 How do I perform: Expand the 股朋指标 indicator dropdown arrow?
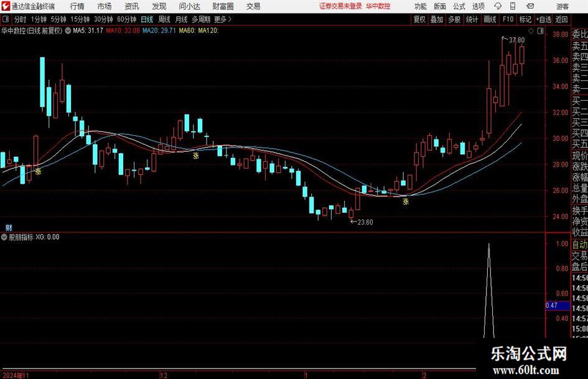click(x=4, y=237)
